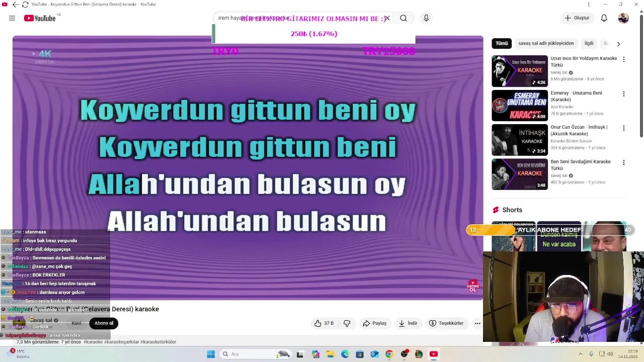Click the page vertical scrollbar
Viewport: 644px width, 362px height.
click(641, 75)
